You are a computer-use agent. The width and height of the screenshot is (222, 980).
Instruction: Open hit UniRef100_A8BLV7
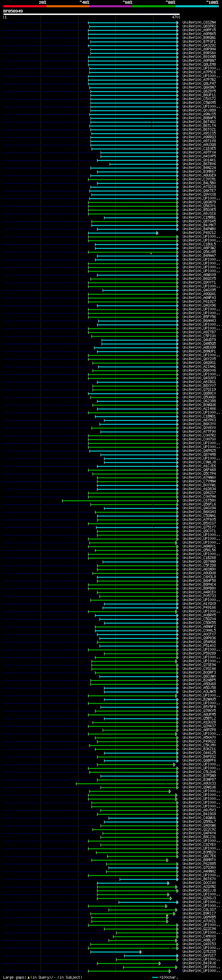tap(199, 940)
